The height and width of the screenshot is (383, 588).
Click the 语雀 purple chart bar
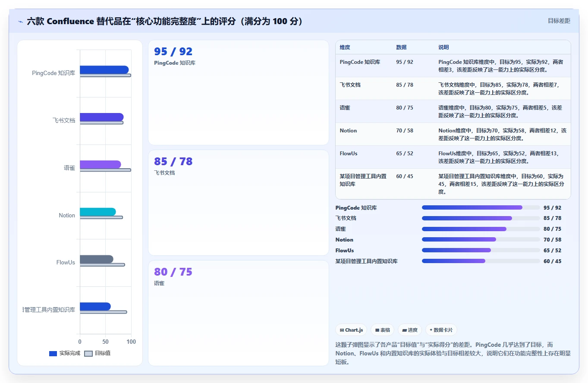100,164
